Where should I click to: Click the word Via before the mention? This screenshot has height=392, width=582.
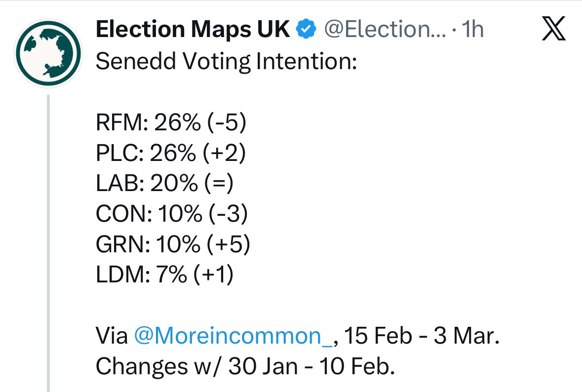[x=112, y=336]
